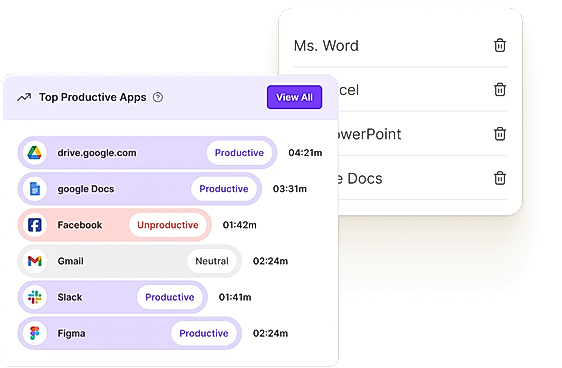
Task: Click the 04:21m time value
Action: (x=305, y=153)
